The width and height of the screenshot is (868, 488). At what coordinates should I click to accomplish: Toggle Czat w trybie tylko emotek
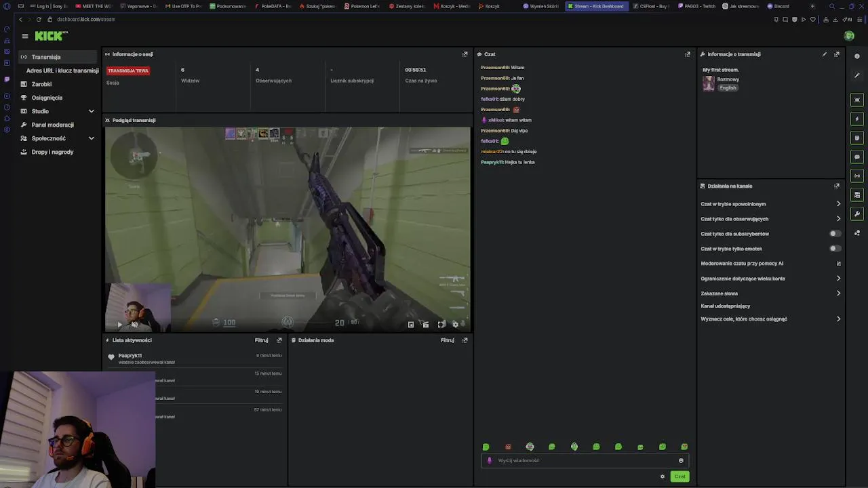pyautogui.click(x=835, y=249)
